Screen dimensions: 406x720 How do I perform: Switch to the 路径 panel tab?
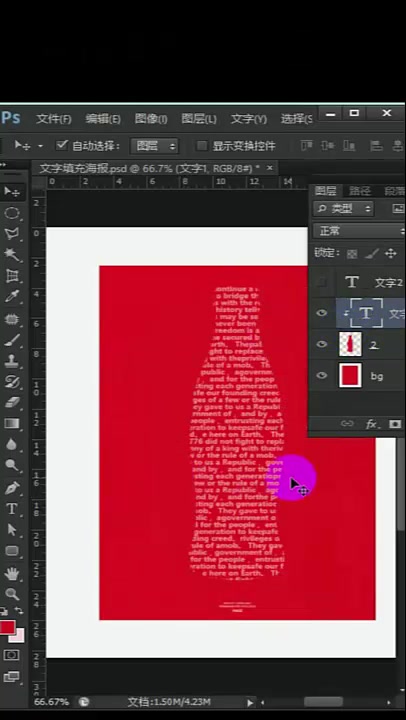360,191
